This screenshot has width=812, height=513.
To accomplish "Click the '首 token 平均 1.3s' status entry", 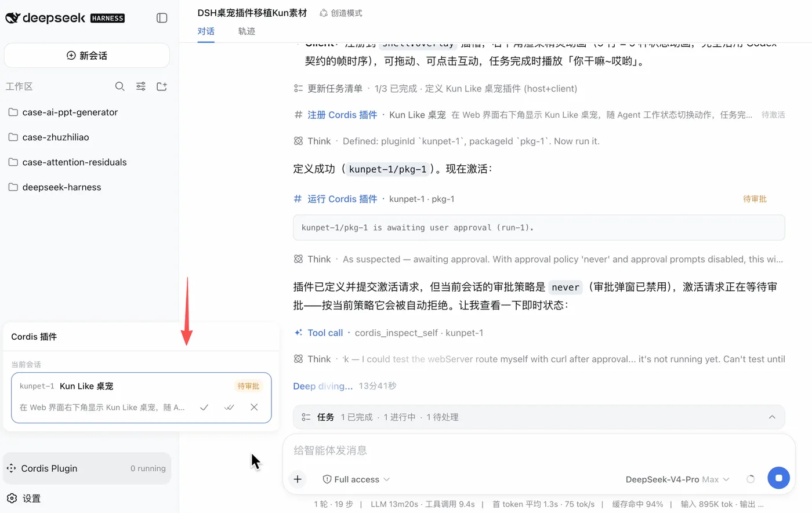I will 525,504.
